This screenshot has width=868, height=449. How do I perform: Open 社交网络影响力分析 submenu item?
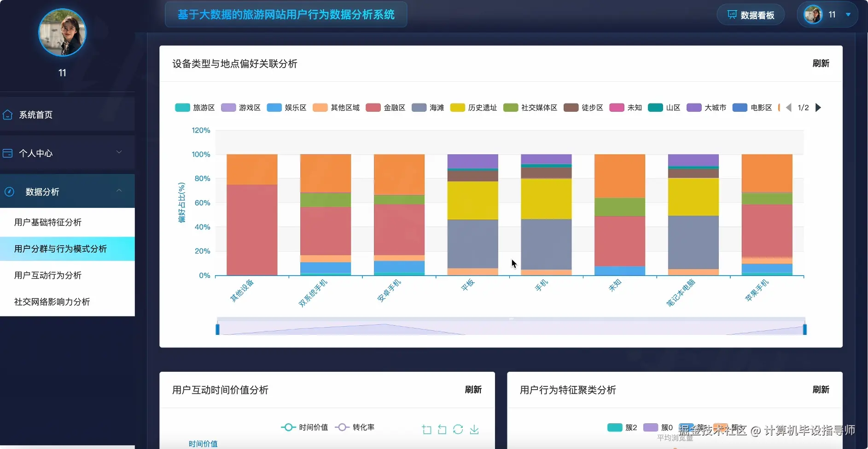pyautogui.click(x=67, y=302)
